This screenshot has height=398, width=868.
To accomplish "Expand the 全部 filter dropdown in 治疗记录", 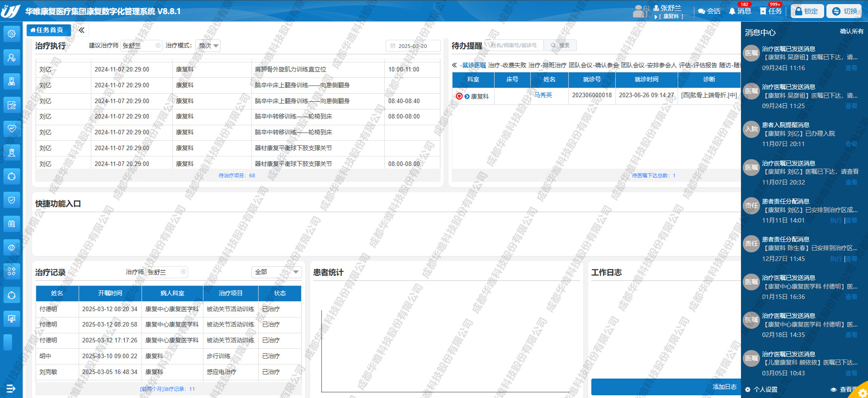I will point(276,272).
